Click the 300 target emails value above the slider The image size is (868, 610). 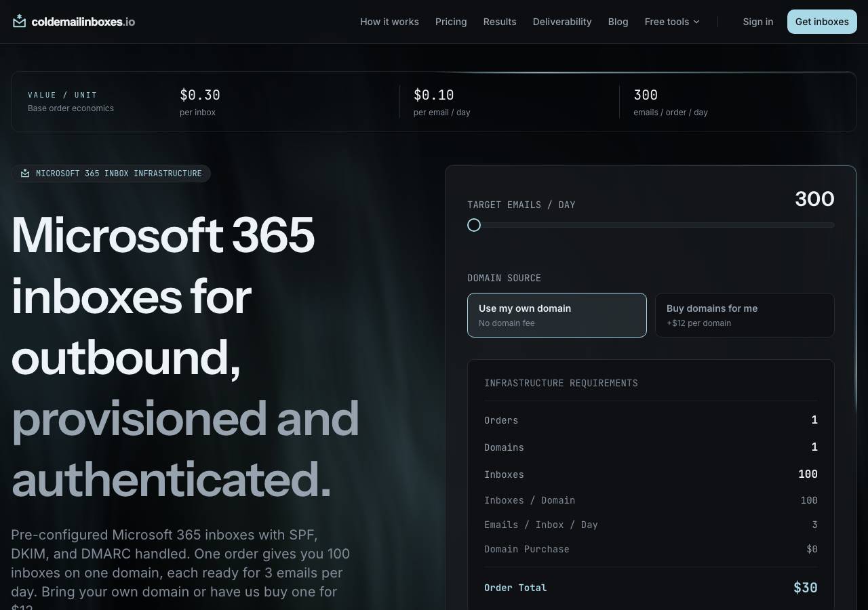[x=814, y=199]
